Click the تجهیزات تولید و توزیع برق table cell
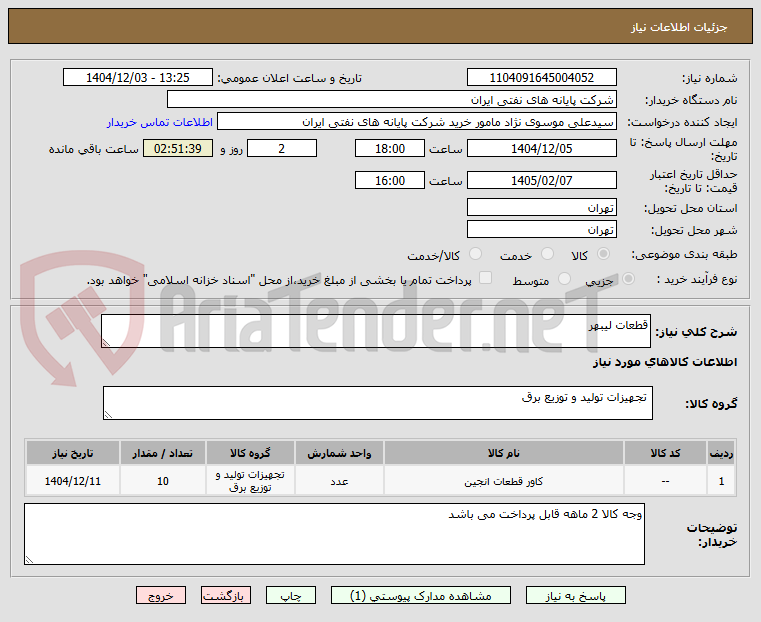The image size is (761, 622). coord(250,481)
